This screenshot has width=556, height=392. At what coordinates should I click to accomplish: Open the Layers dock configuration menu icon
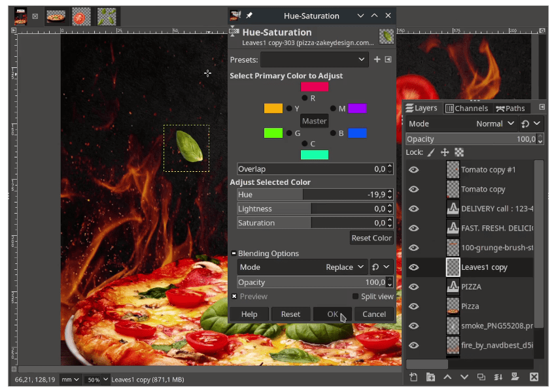(542, 107)
